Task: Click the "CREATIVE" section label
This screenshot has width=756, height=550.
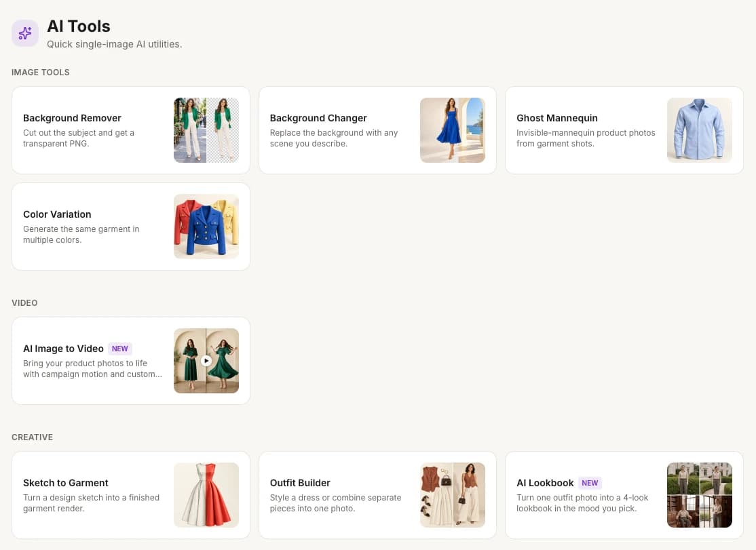Action: 33,437
